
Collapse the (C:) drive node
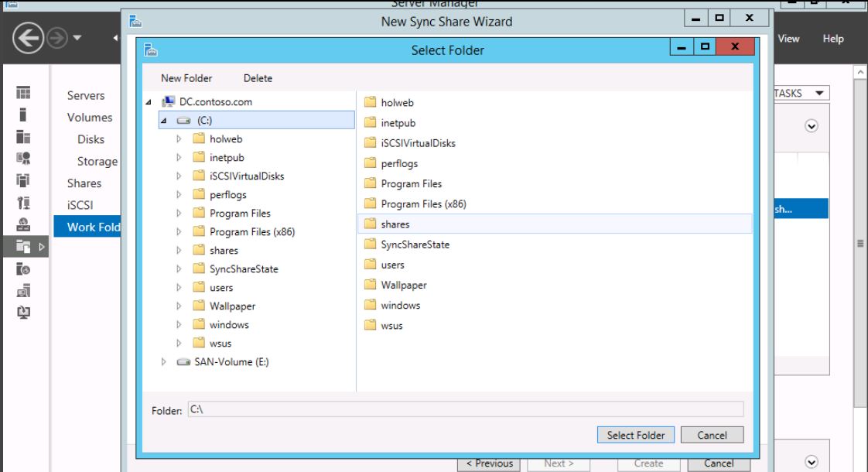164,120
